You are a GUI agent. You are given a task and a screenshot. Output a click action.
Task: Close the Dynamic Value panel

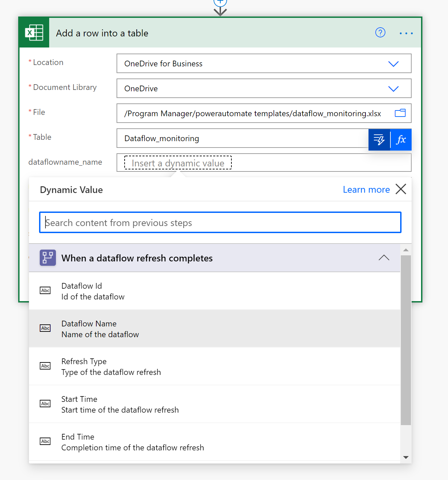(x=401, y=189)
